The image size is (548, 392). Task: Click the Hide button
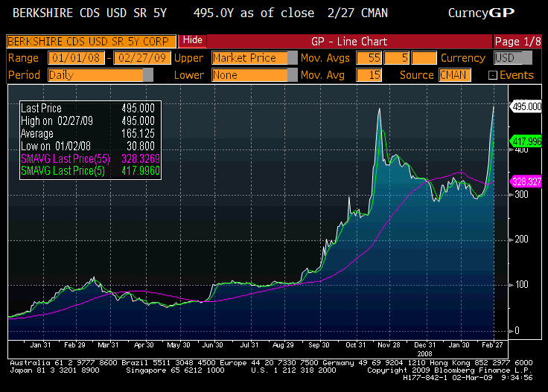193,40
